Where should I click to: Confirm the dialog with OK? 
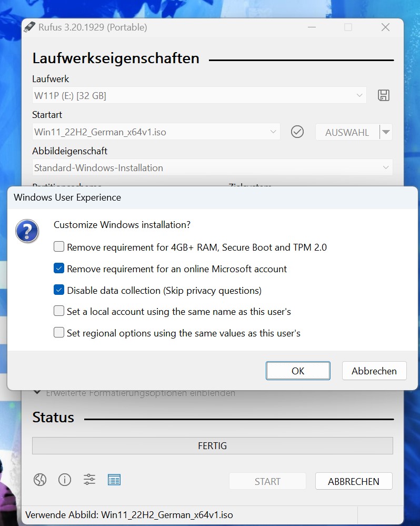pos(298,371)
